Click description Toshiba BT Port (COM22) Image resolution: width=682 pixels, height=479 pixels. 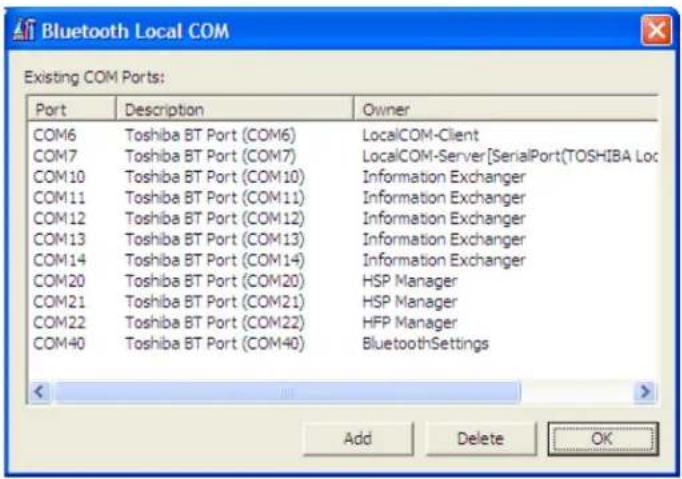[x=215, y=323]
